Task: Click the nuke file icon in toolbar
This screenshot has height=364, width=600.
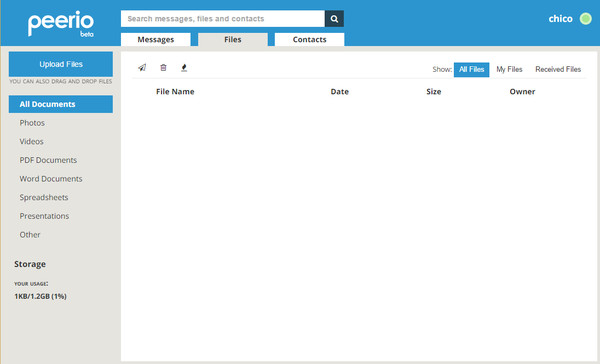Action: pos(184,68)
